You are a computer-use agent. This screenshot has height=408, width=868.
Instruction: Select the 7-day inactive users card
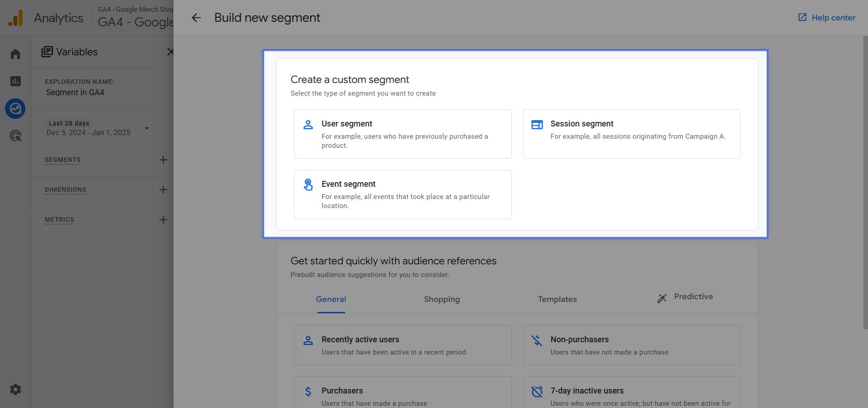click(632, 392)
